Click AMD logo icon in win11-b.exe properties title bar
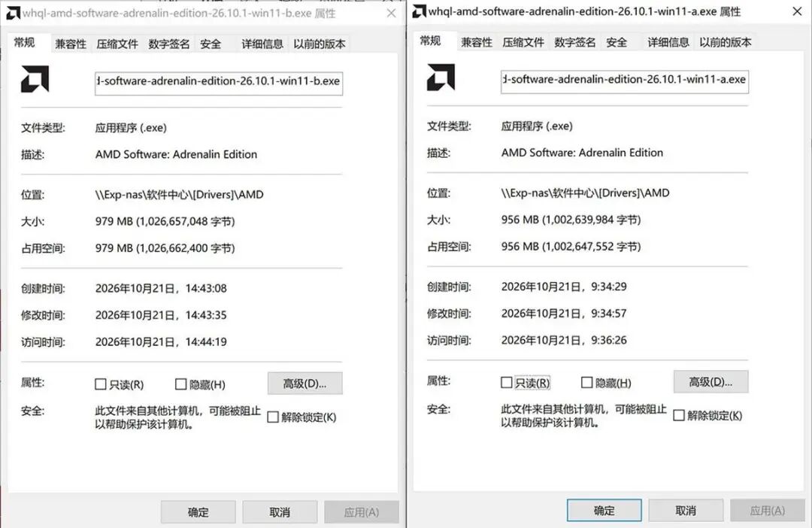 point(14,13)
